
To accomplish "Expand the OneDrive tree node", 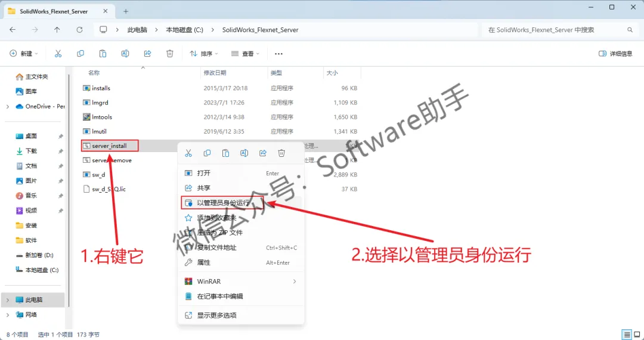I will [x=8, y=106].
